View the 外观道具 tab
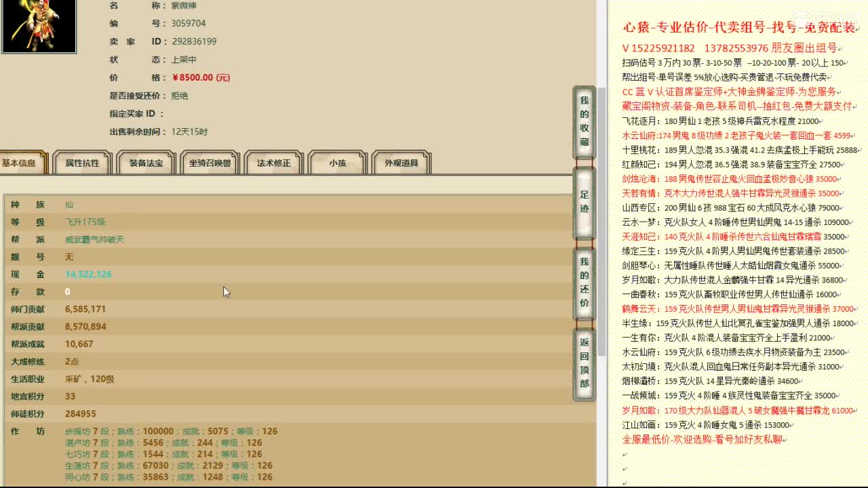The image size is (868, 488). point(401,163)
